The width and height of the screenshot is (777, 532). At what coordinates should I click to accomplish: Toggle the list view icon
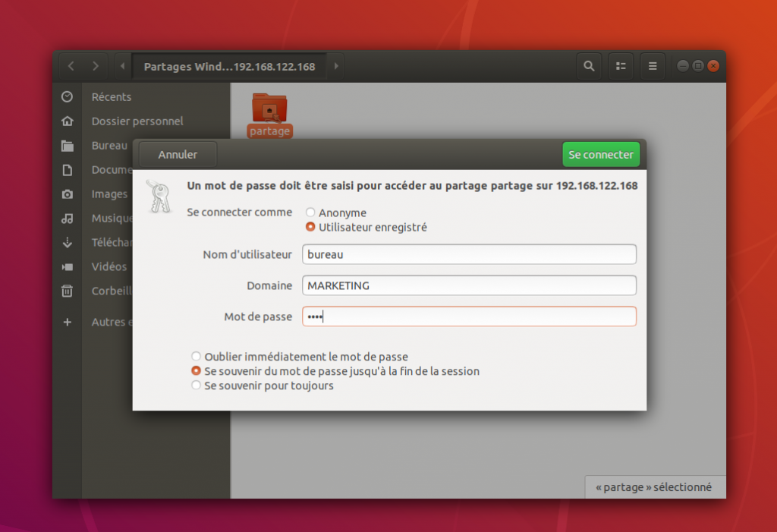click(x=620, y=66)
